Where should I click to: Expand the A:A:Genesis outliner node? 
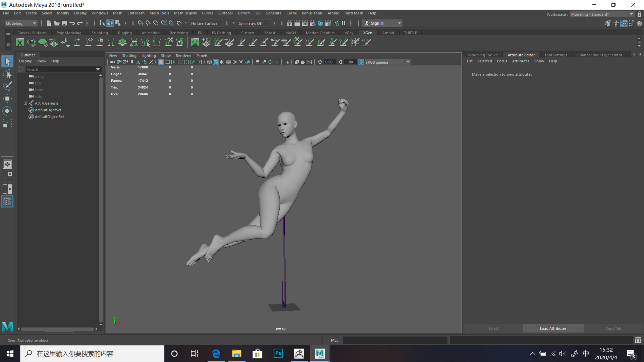25,103
